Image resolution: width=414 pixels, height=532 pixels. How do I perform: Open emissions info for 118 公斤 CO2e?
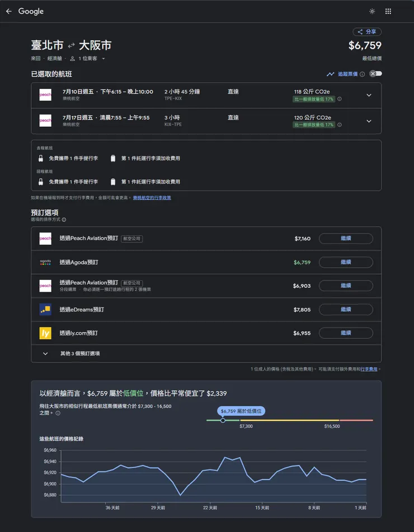(x=339, y=99)
